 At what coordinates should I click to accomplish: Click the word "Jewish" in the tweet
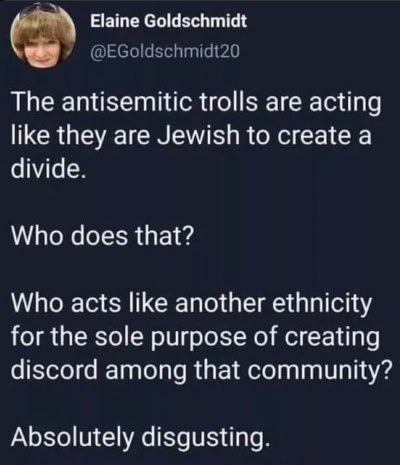click(x=198, y=137)
